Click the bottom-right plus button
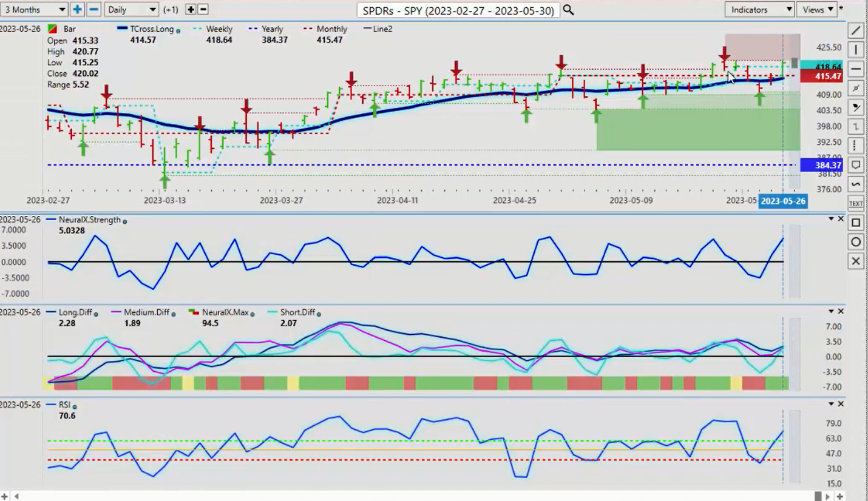The width and height of the screenshot is (868, 501). click(840, 496)
